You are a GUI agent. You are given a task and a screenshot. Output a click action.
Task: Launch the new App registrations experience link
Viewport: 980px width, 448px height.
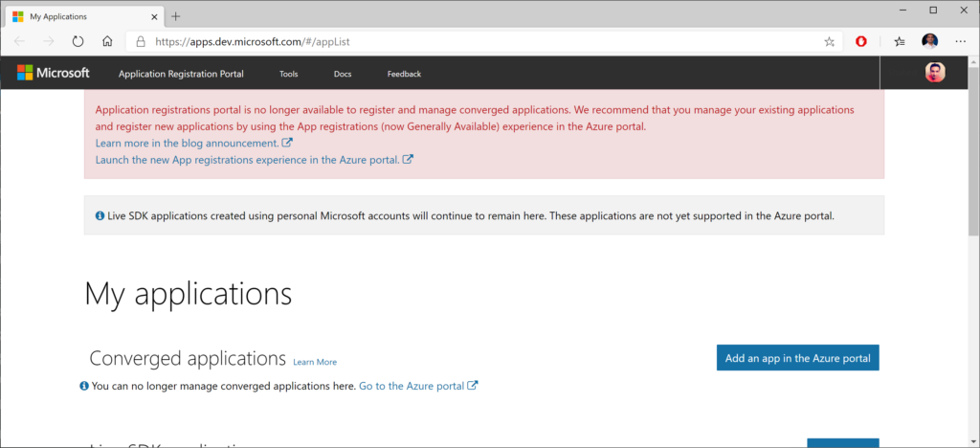[x=254, y=159]
